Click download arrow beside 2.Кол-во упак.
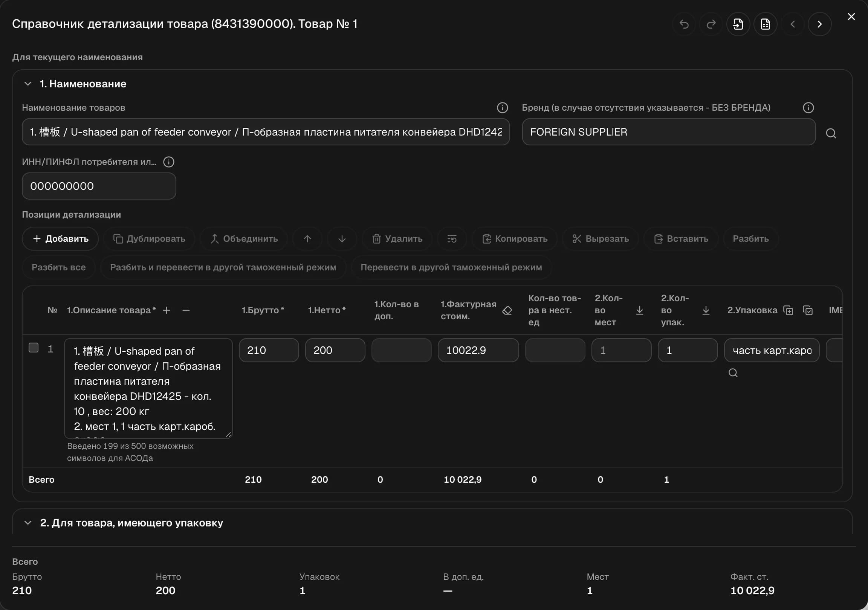 point(706,310)
